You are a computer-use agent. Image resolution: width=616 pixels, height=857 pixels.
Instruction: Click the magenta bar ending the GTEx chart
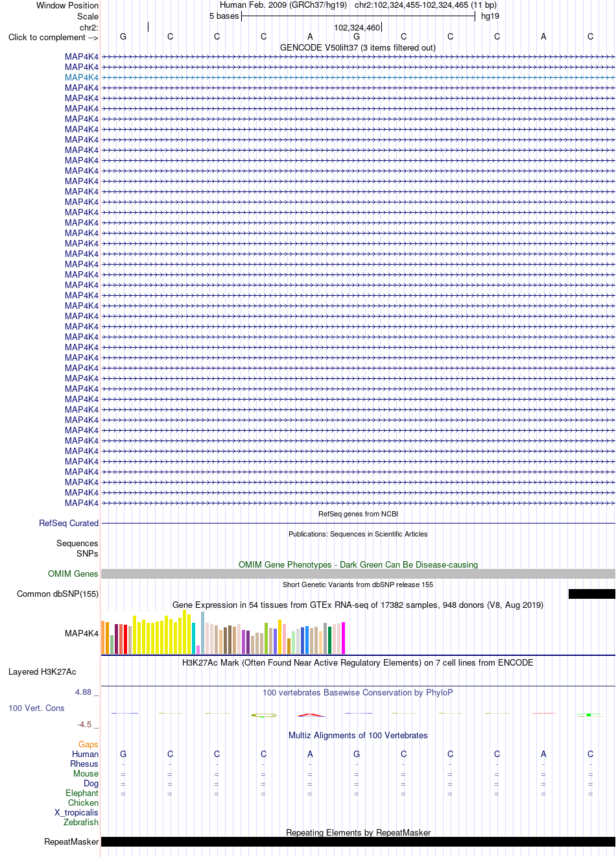tap(343, 638)
